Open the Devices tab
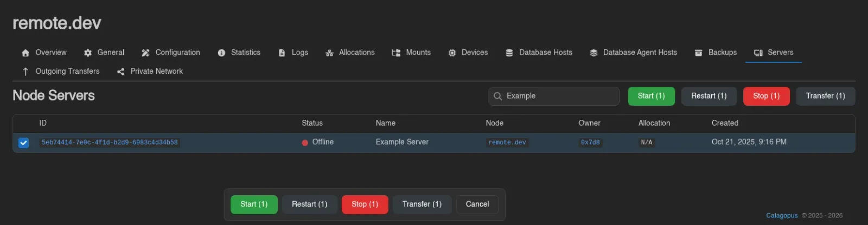 [x=468, y=53]
